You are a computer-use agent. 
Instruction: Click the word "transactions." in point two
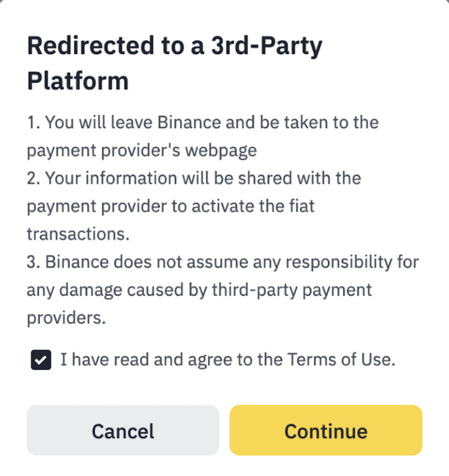(77, 234)
